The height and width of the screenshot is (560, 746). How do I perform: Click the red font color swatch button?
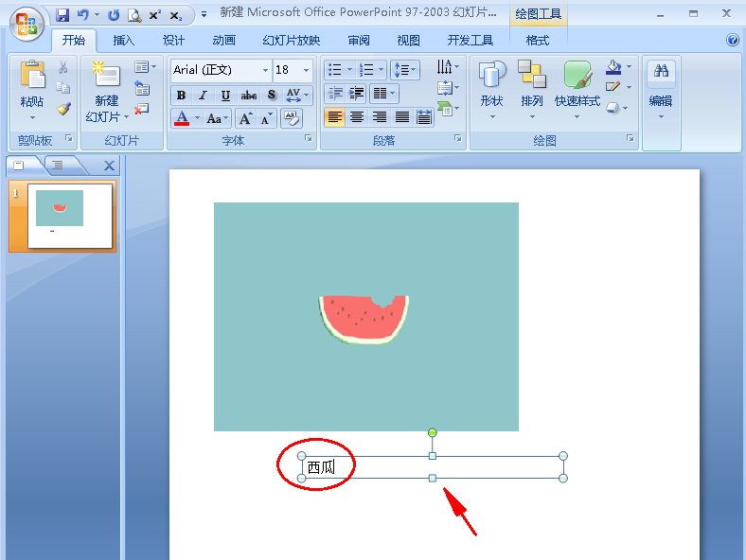pyautogui.click(x=182, y=119)
